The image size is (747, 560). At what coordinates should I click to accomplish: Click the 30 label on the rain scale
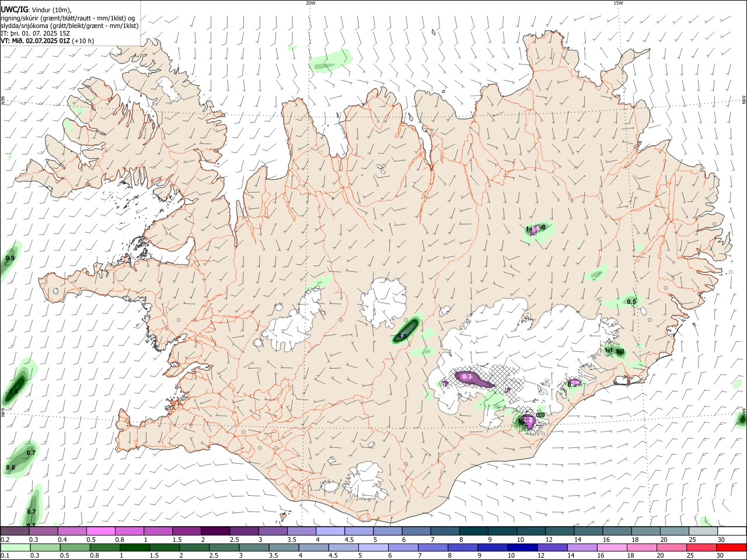coord(721,556)
